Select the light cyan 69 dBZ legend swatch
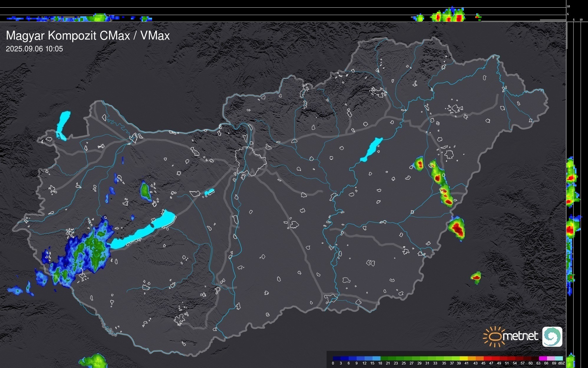This screenshot has width=588, height=368. (559, 358)
